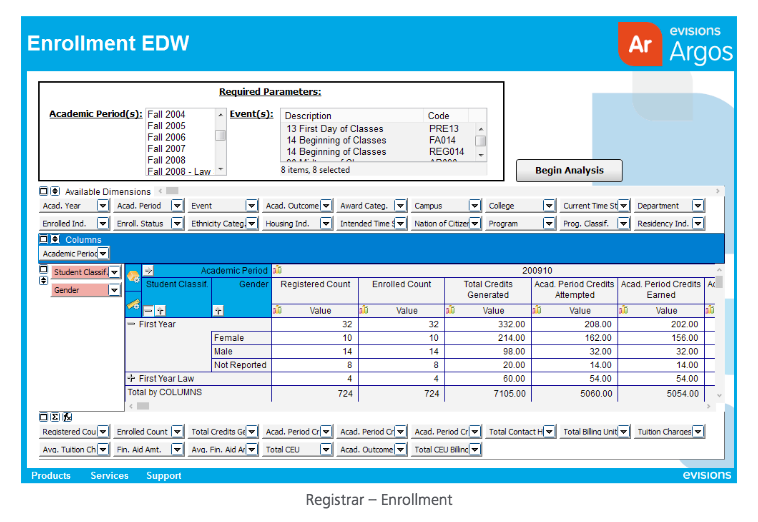This screenshot has width=758, height=522.
Task: Open the Products footer link
Action: 51,476
